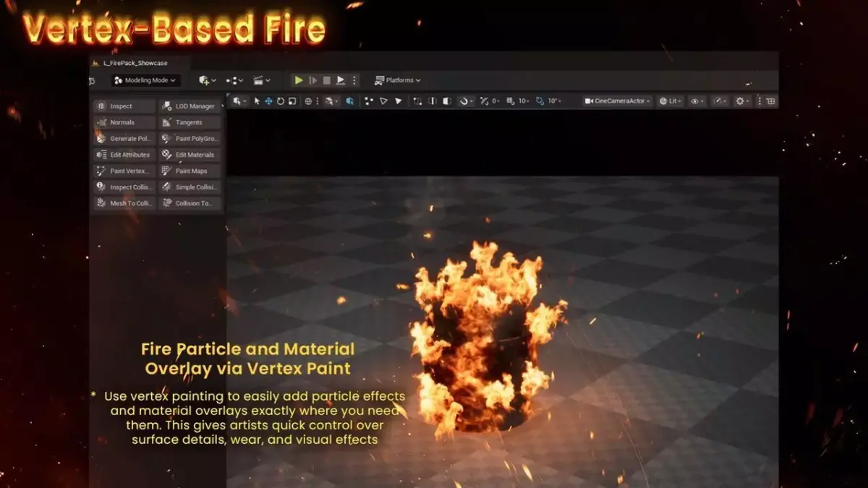This screenshot has width=868, height=488.
Task: Click the Eject/possess button
Action: tap(341, 80)
